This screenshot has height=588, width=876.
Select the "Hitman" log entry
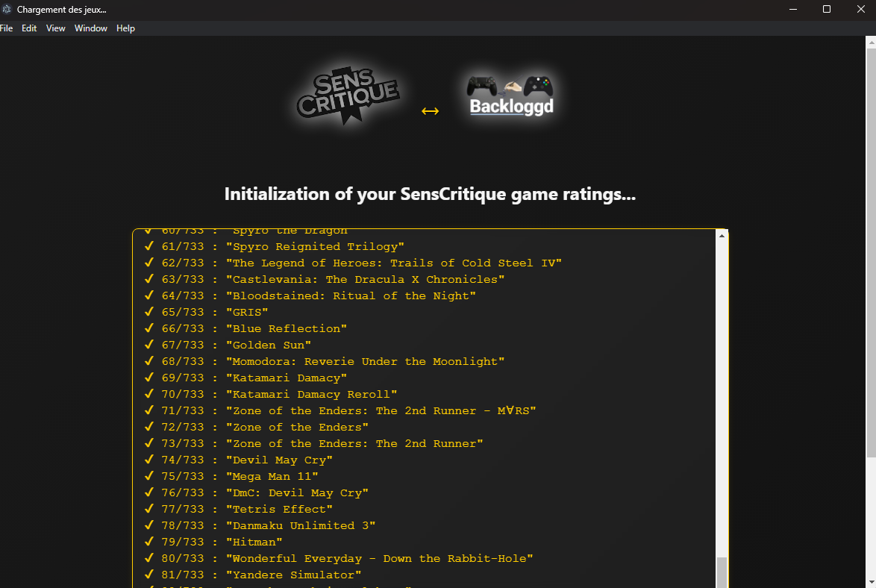(x=213, y=542)
